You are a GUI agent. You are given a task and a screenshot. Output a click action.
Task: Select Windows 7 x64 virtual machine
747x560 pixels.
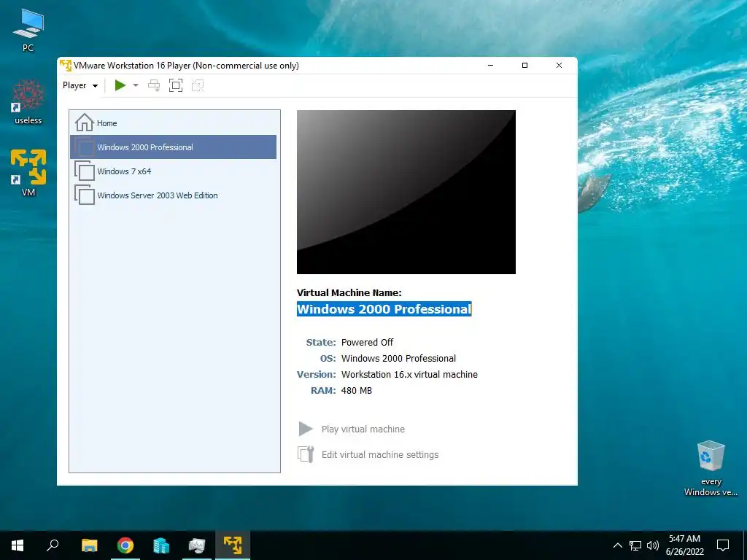click(x=174, y=171)
